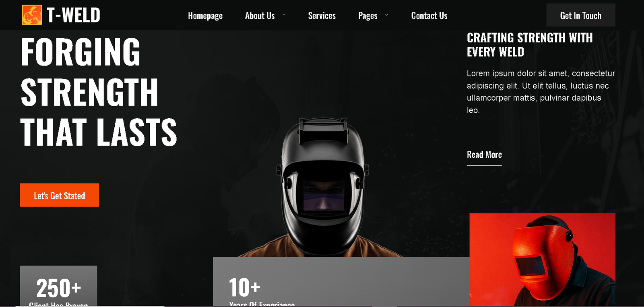Viewport: 644px width, 307px height.
Task: Open the red welding mask photo
Action: pyautogui.click(x=542, y=259)
